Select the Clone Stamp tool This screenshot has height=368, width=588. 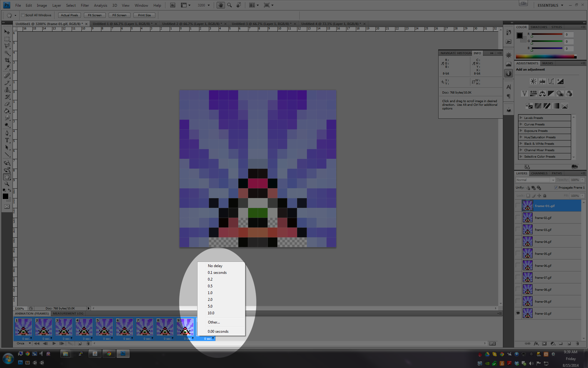(x=7, y=90)
